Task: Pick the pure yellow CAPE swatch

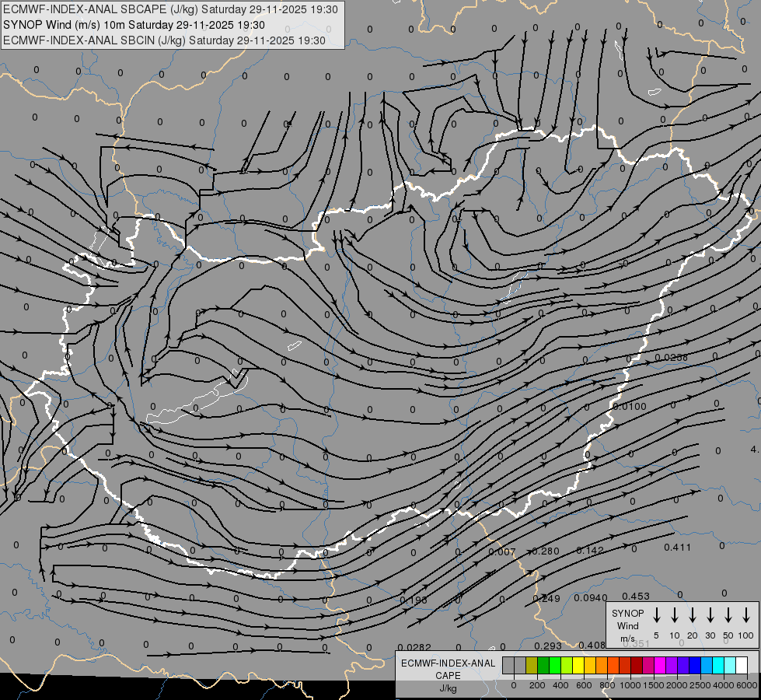Action: [x=578, y=665]
